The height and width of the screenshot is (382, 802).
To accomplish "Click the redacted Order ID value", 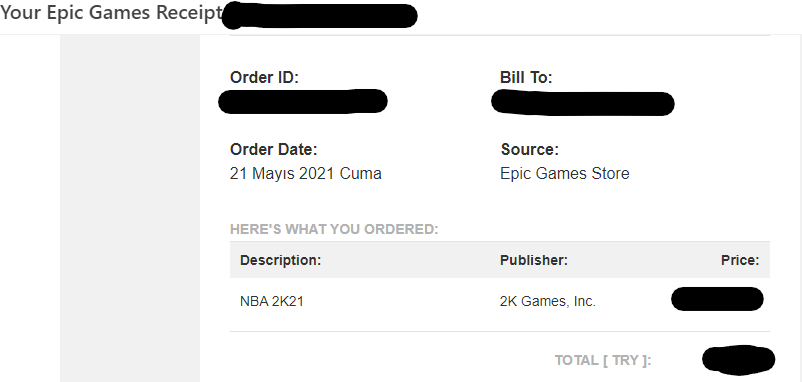I will [x=302, y=101].
